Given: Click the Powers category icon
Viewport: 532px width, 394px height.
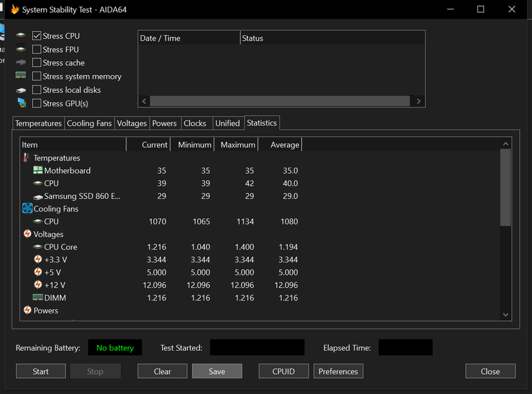Looking at the screenshot, I should [27, 310].
